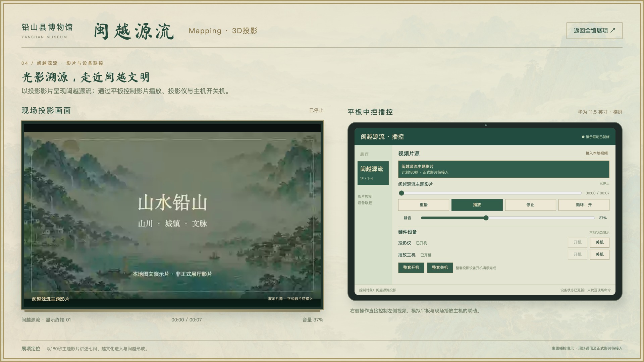The width and height of the screenshot is (644, 362).
Task: Click 闽越源流 · 播控 tablet header title
Action: click(x=382, y=137)
